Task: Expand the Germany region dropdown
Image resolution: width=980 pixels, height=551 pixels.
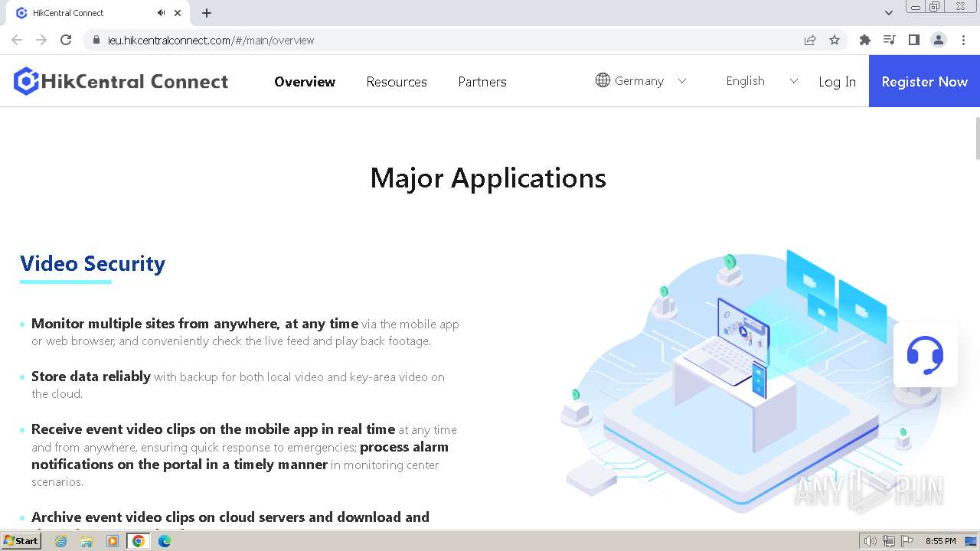Action: (x=681, y=81)
